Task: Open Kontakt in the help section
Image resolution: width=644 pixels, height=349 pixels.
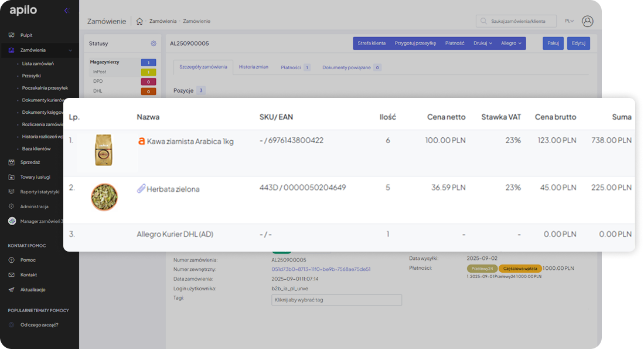Action: click(x=29, y=275)
